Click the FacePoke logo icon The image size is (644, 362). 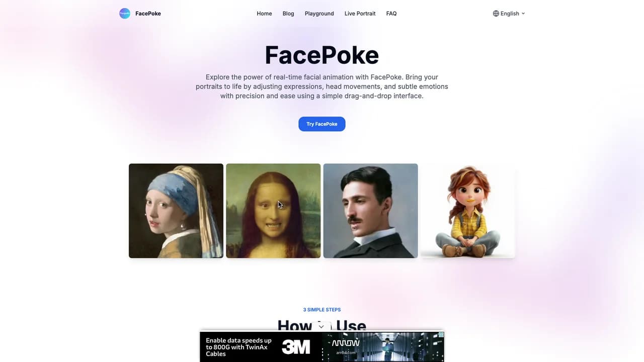click(125, 14)
